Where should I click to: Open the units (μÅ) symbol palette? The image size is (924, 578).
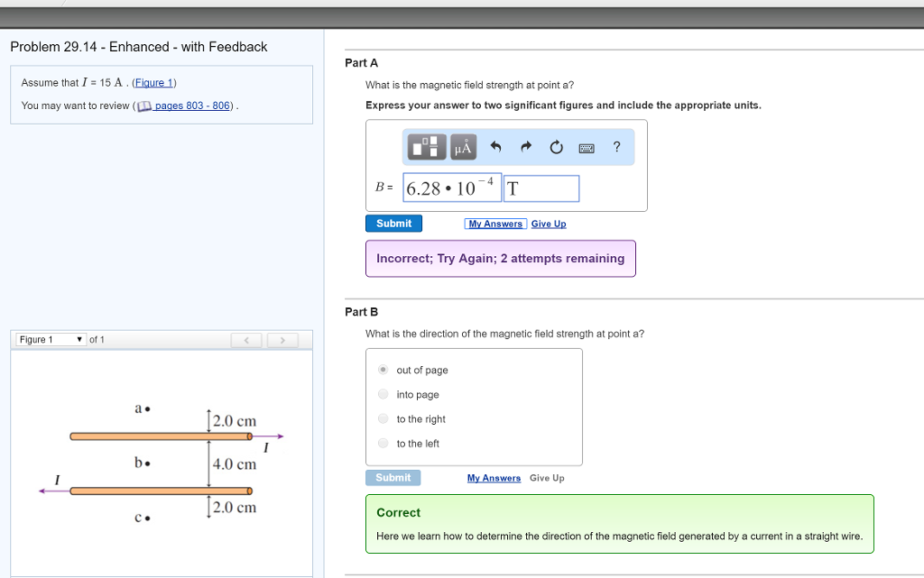(x=462, y=147)
